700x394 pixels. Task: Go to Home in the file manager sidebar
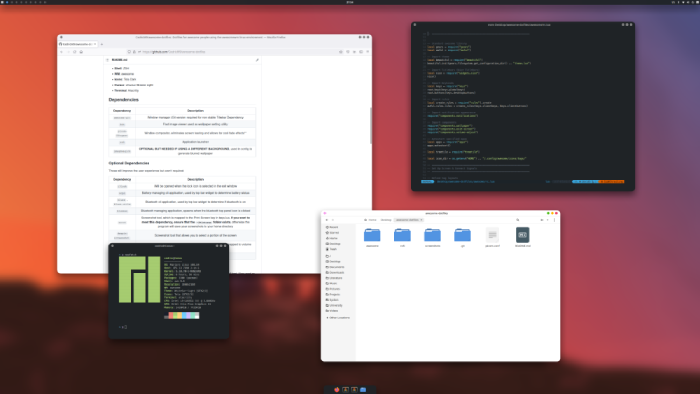point(332,238)
